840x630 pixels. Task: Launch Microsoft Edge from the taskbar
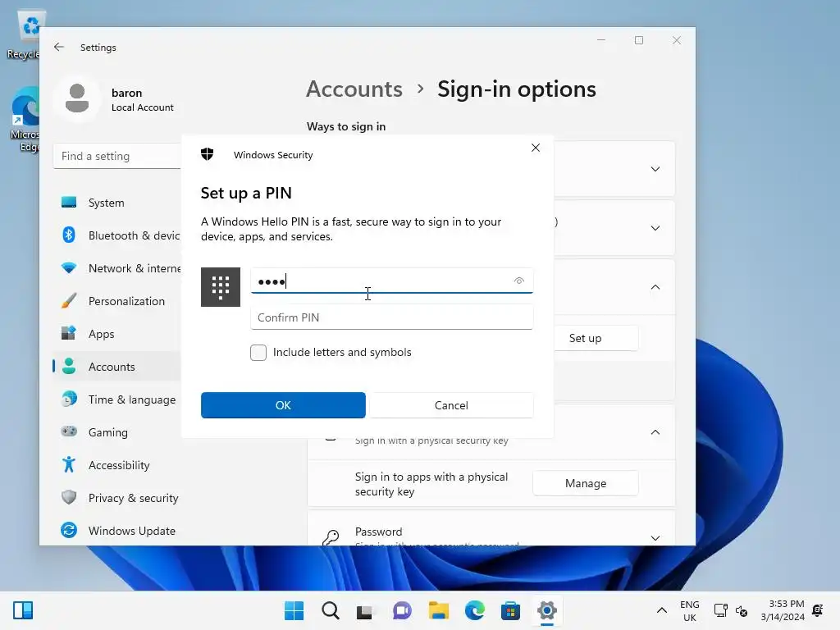pyautogui.click(x=475, y=610)
